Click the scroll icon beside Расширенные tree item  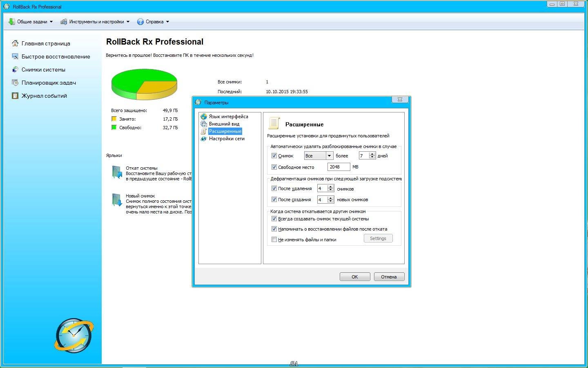point(204,131)
